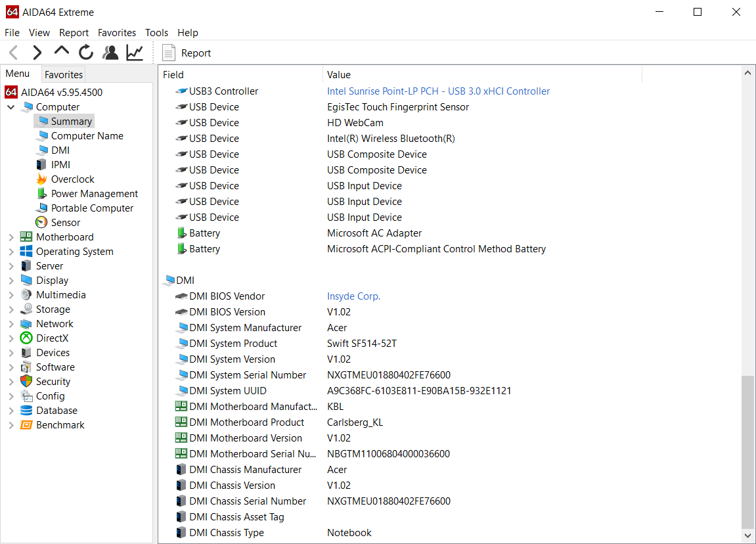Click the scrollbar up arrow
This screenshot has height=544, width=756.
[747, 73]
